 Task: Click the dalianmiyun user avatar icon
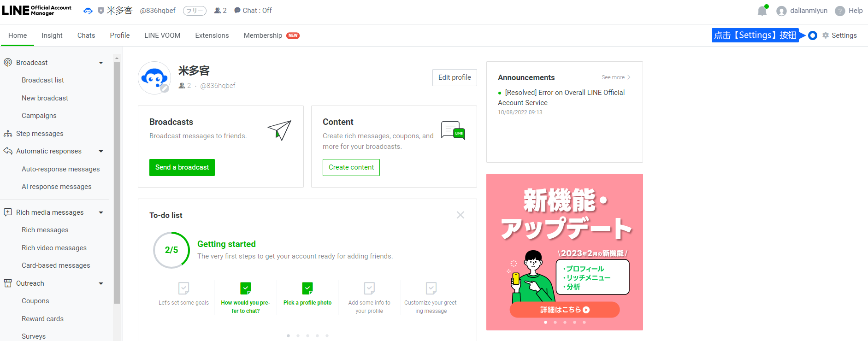point(781,11)
